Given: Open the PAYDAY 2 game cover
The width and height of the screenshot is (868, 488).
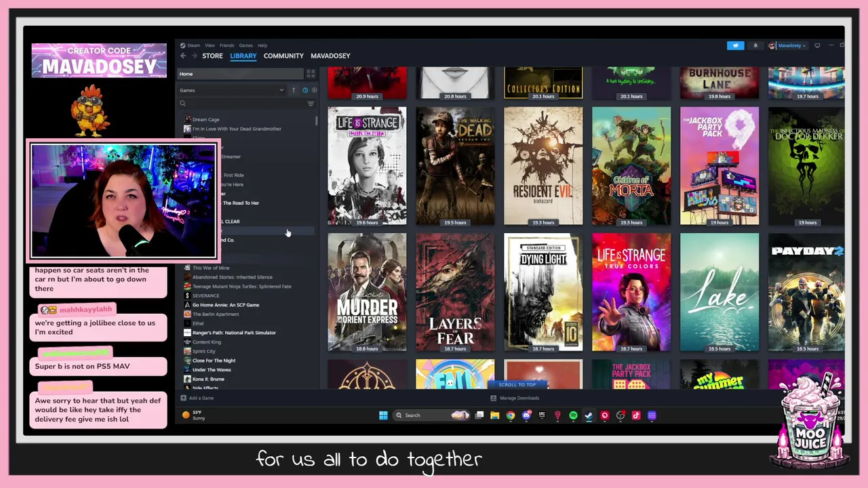Looking at the screenshot, I should pos(806,292).
